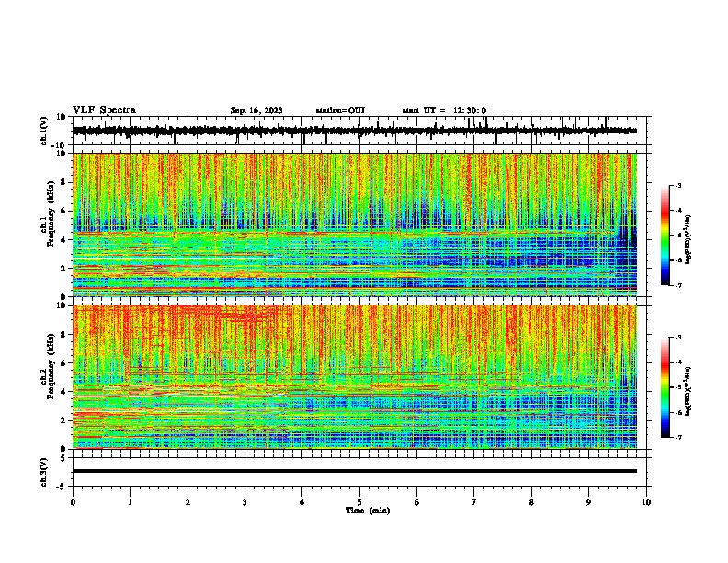Click the ch.3(V) axis label

coord(44,472)
